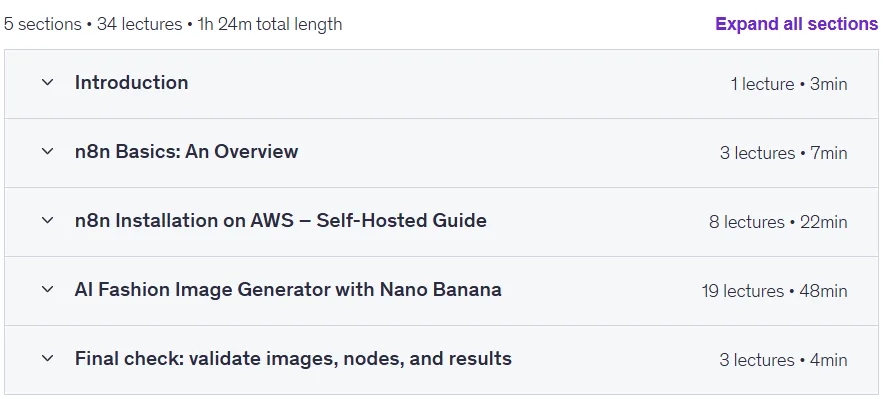Click the 8 lectures • 22min label
Image resolution: width=883 pixels, height=399 pixels.
tap(778, 222)
